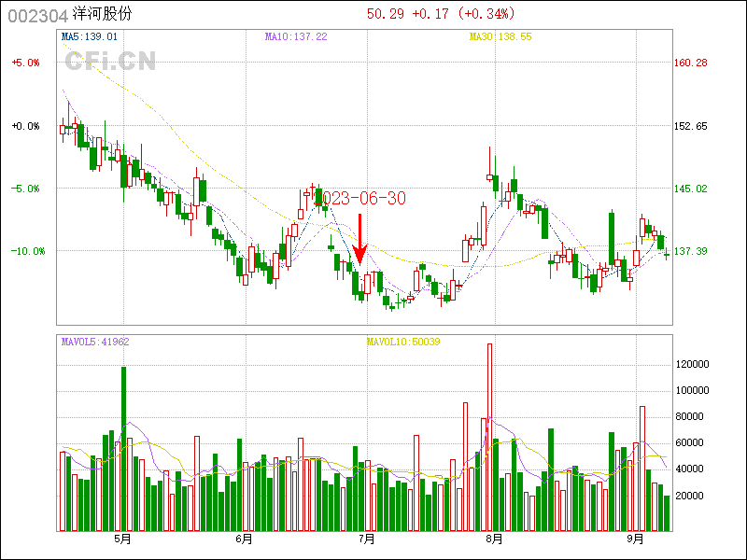
Task: Click the MAVOL10:50039 volume label
Action: coord(402,342)
